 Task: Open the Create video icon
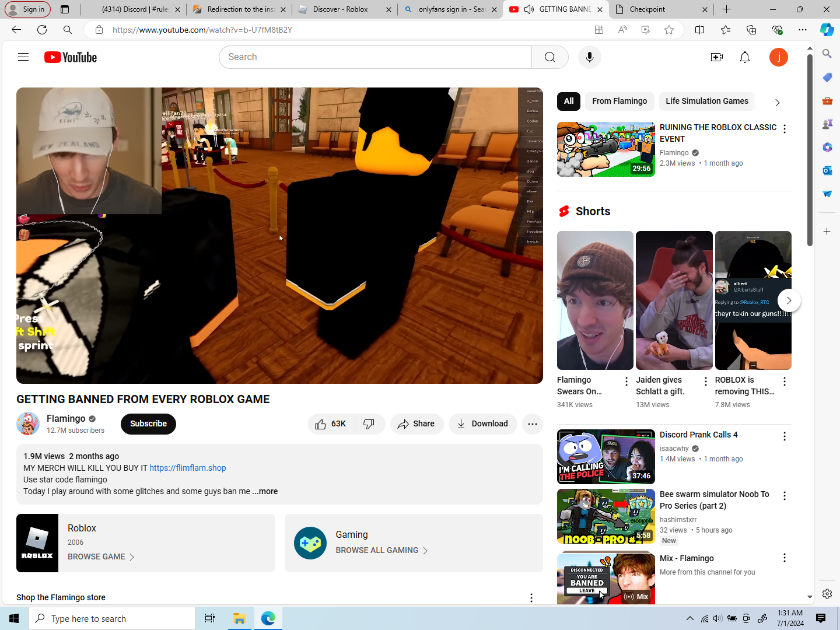pyautogui.click(x=717, y=57)
